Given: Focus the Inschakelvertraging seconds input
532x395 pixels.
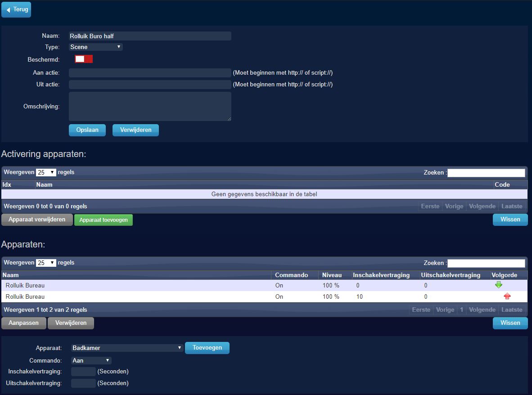Looking at the screenshot, I should pos(83,372).
